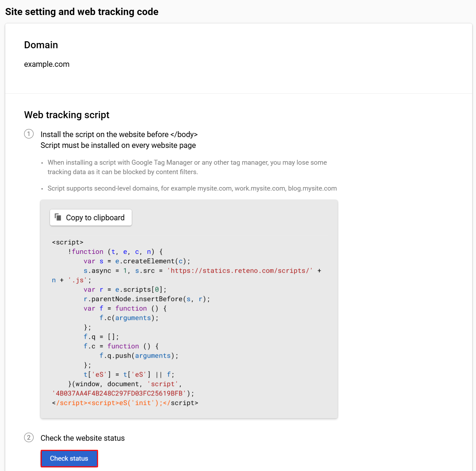Viewport: 476px width, 471px height.
Task: Click the second-level domains note text
Action: 192,188
